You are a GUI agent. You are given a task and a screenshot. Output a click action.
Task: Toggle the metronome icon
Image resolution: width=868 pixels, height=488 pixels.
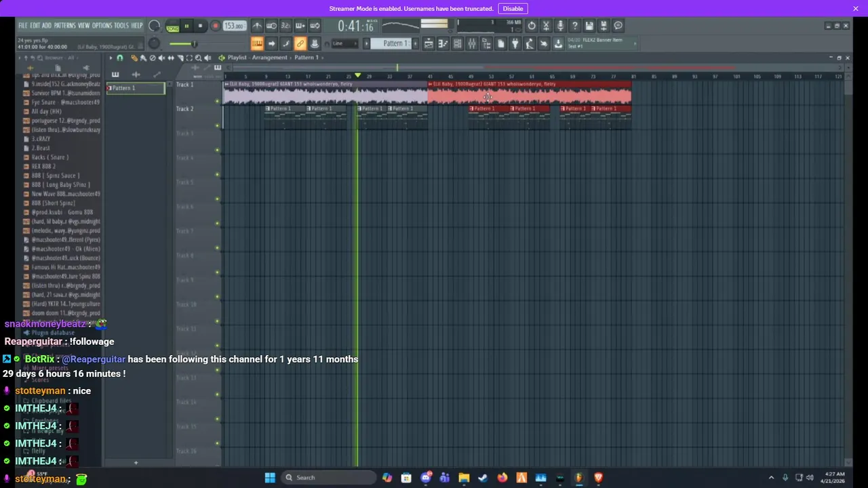[x=257, y=26]
